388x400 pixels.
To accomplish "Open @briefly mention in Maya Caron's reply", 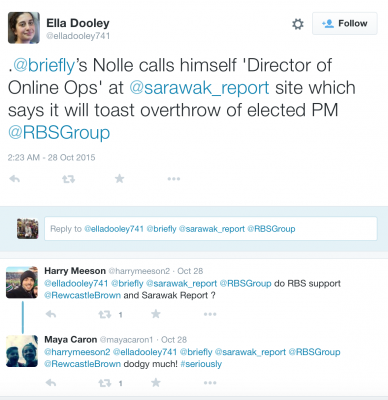I will [196, 352].
